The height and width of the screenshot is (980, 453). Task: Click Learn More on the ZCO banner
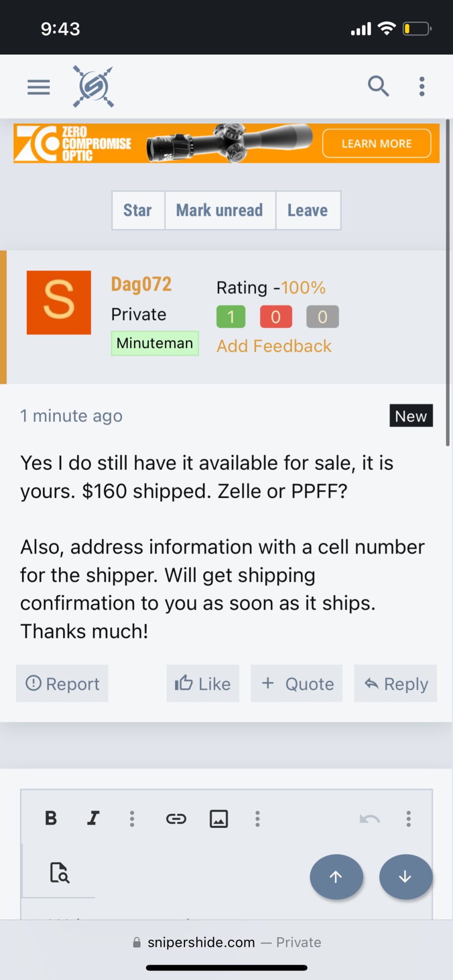click(x=376, y=144)
